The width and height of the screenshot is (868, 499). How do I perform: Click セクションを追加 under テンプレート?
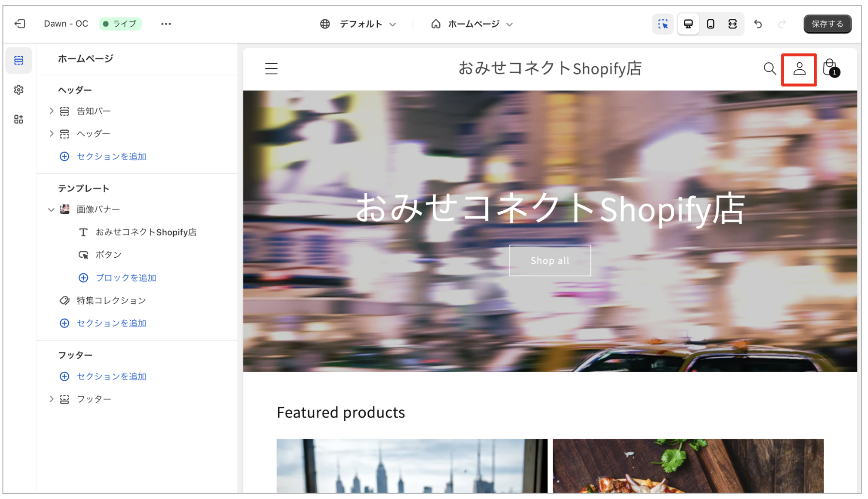(x=111, y=323)
